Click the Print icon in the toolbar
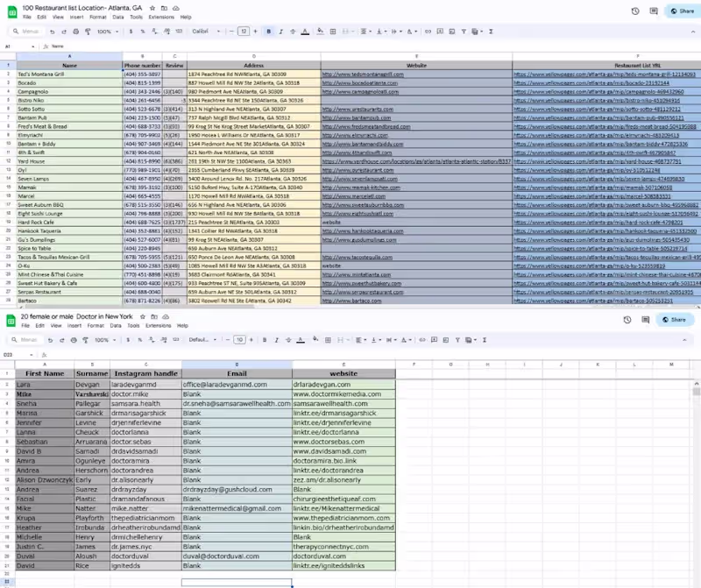Image resolution: width=701 pixels, height=588 pixels. click(75, 32)
